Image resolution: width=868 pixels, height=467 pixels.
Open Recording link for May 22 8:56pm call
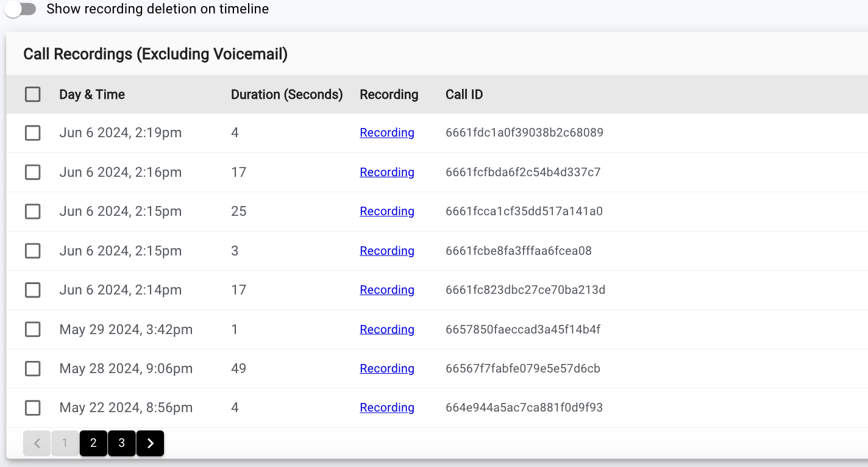pos(387,408)
